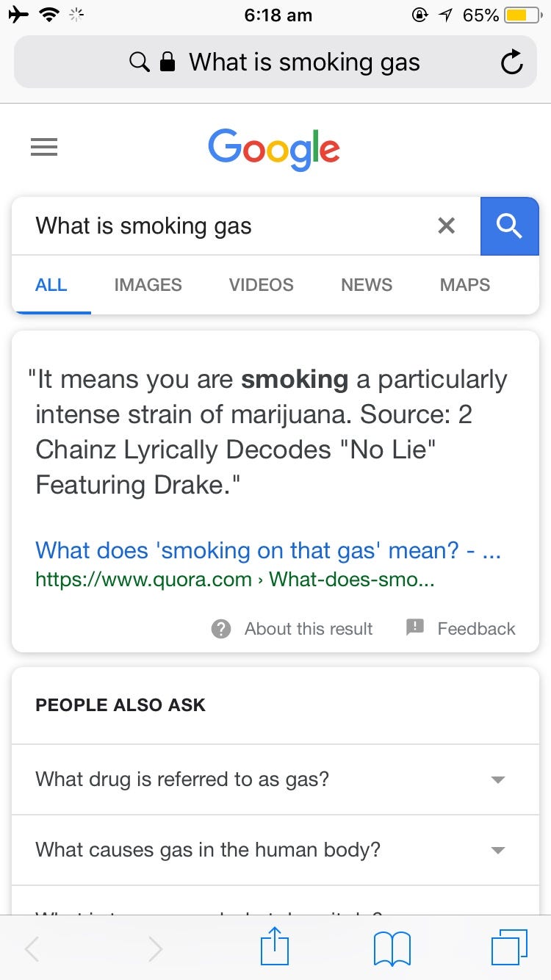Open the Quora 'smoking on that gas' result
Image resolution: width=551 pixels, height=980 pixels.
(267, 551)
